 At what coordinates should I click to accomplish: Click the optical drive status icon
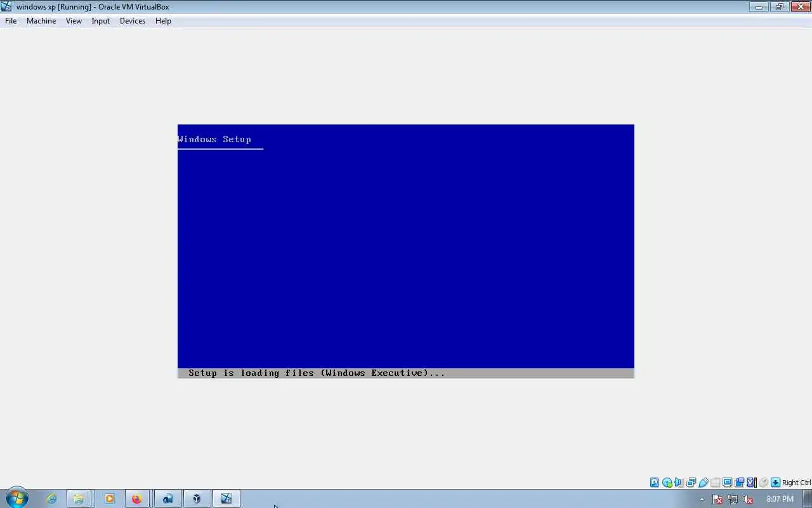point(667,483)
